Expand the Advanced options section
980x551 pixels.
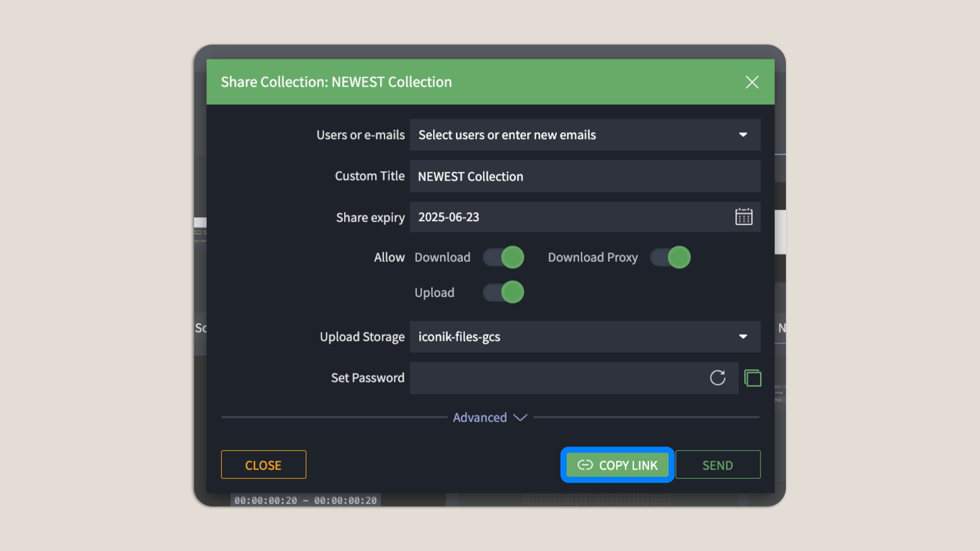pyautogui.click(x=490, y=417)
